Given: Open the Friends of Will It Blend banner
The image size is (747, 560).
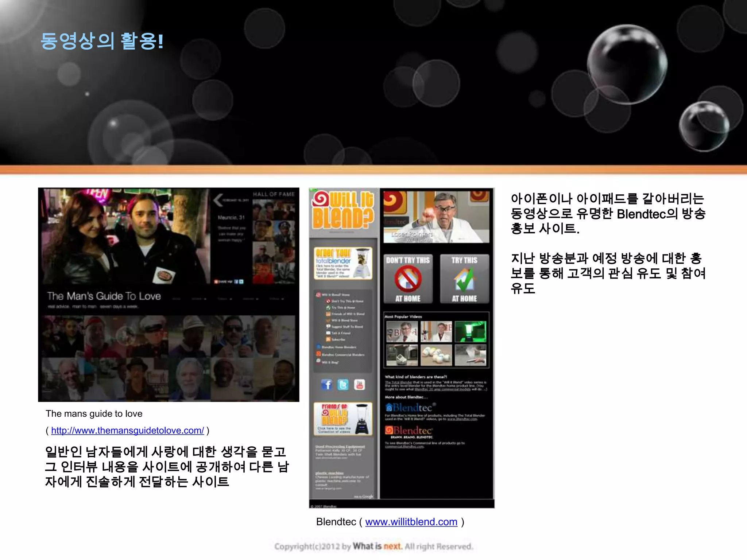Looking at the screenshot, I should [343, 419].
